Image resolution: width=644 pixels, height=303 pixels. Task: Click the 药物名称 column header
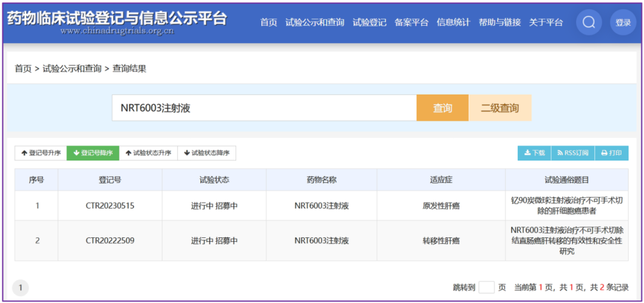tap(321, 180)
